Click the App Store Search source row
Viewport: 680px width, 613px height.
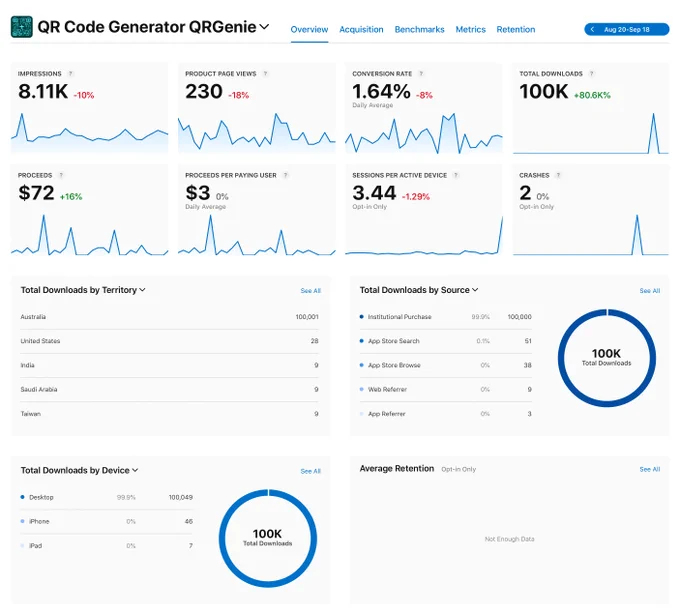point(446,341)
